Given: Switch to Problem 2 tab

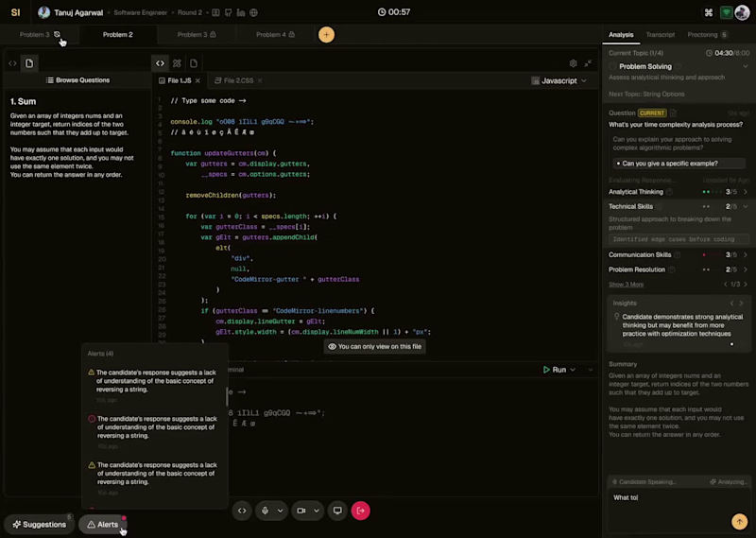Looking at the screenshot, I should (117, 35).
